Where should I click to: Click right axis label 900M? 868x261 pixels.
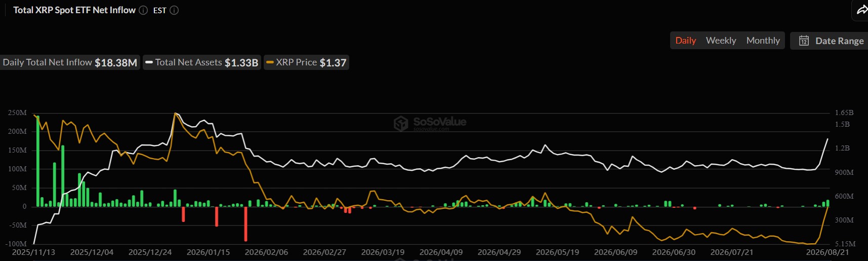tap(844, 172)
